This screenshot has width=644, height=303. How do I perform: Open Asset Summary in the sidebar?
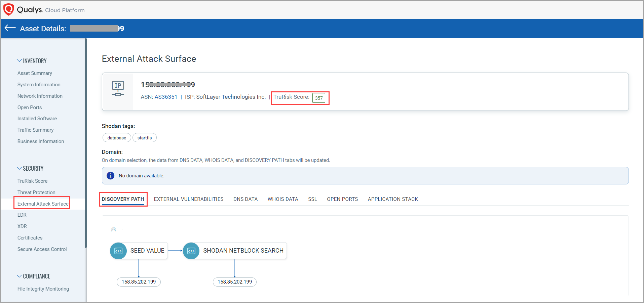click(x=35, y=73)
